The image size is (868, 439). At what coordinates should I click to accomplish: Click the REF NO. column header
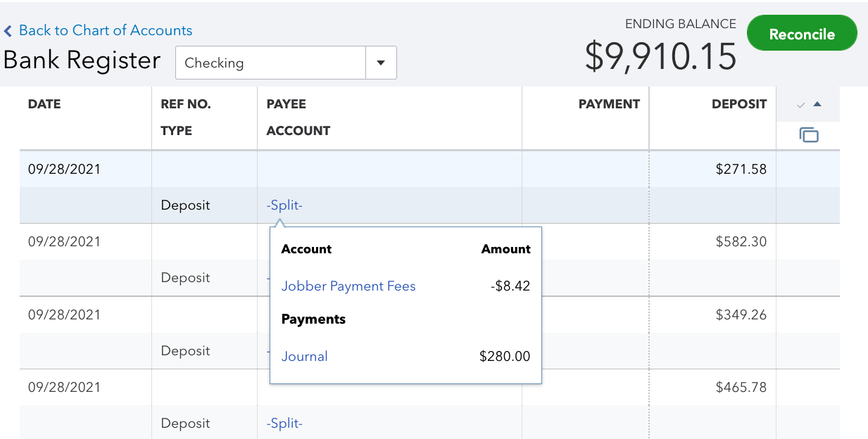coord(185,104)
